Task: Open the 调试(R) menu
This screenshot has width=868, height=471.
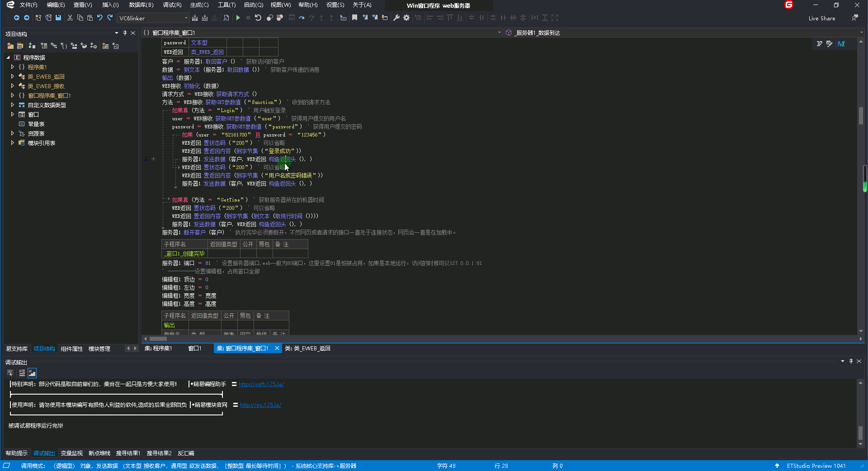Action: [x=172, y=5]
